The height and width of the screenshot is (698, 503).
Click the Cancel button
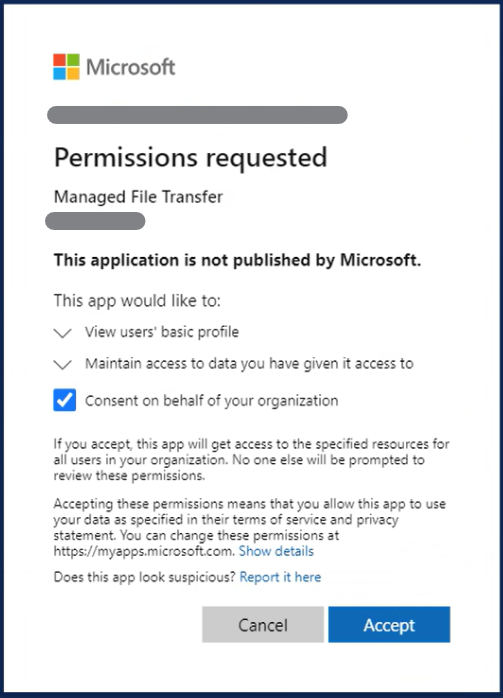[263, 625]
